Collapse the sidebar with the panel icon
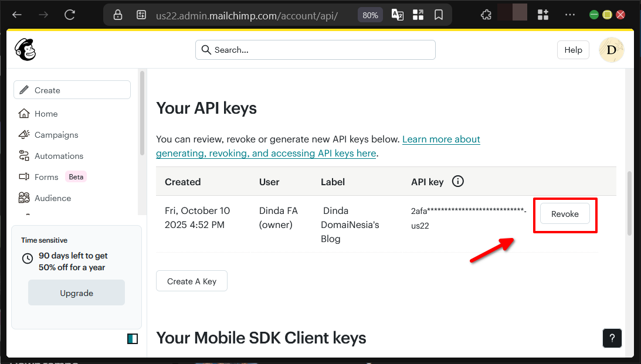 133,338
